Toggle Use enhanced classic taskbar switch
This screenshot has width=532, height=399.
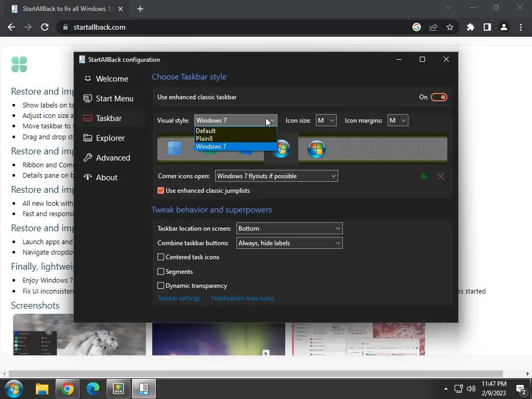[438, 97]
